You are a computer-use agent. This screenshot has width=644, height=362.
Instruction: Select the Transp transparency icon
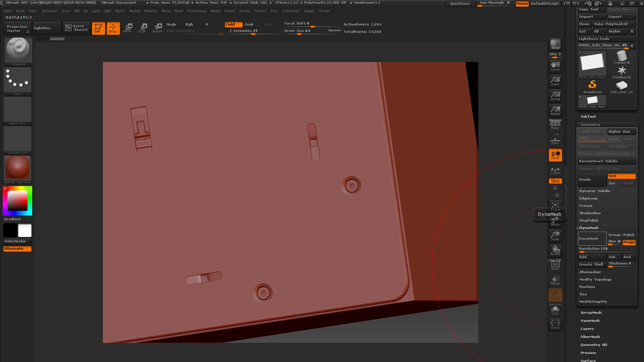pyautogui.click(x=555, y=280)
